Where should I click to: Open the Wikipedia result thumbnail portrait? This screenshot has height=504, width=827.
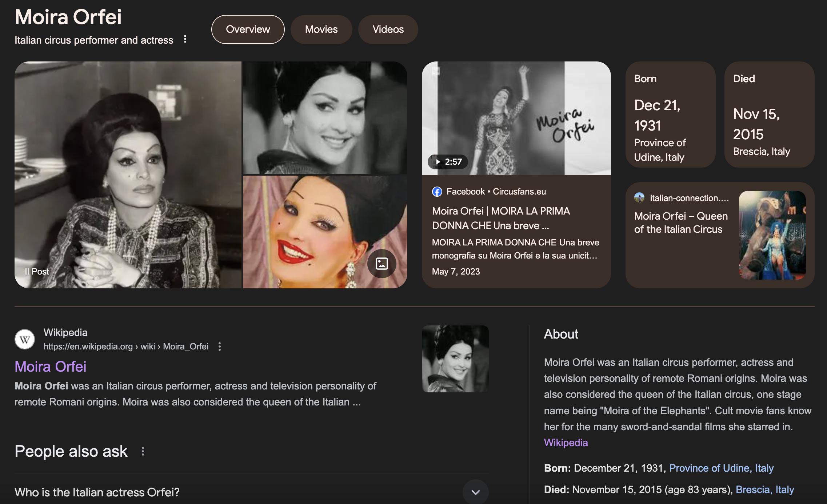[455, 359]
